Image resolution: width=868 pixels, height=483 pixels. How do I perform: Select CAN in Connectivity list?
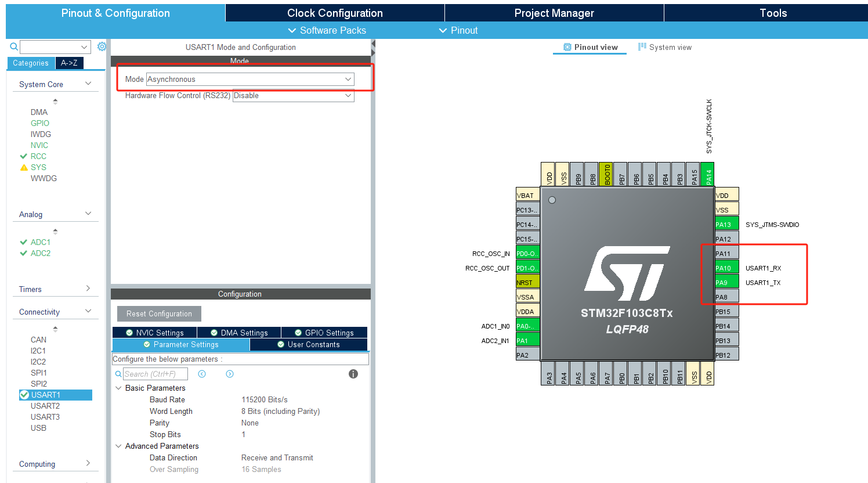pos(38,340)
